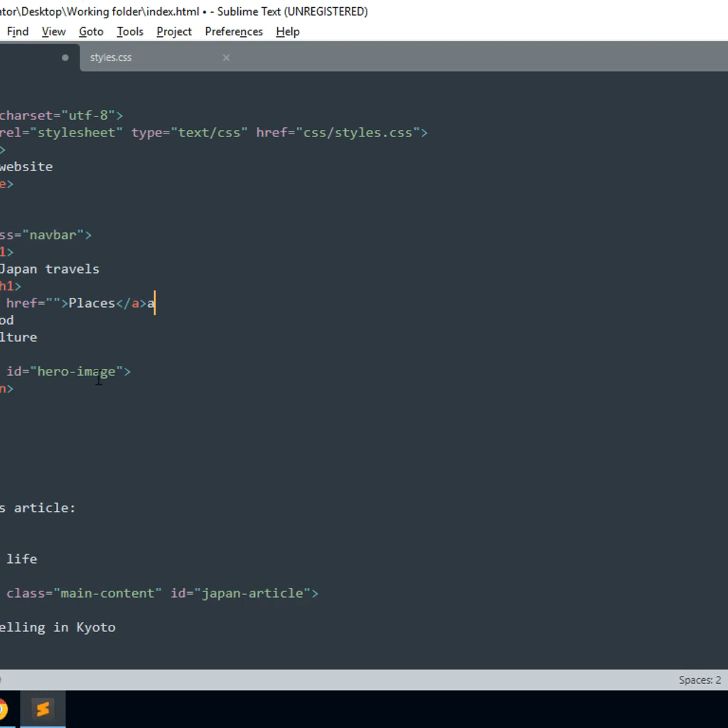Image resolution: width=728 pixels, height=728 pixels.
Task: Click the "website" text line
Action: pyautogui.click(x=26, y=166)
